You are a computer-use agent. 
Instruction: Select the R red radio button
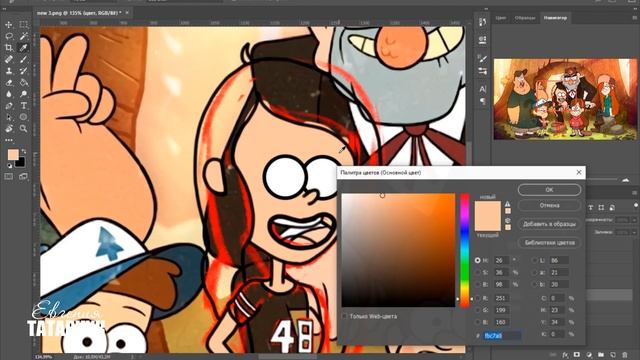pos(478,298)
